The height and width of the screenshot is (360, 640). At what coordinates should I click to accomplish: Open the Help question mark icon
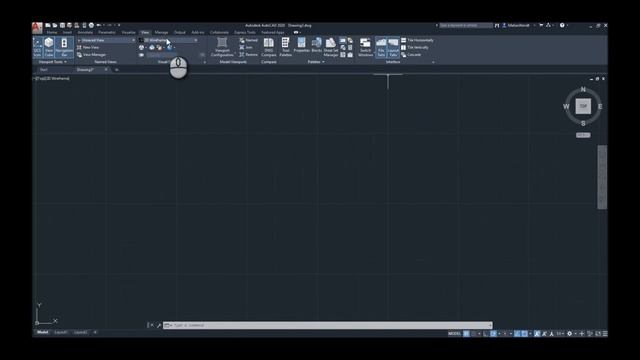click(562, 25)
